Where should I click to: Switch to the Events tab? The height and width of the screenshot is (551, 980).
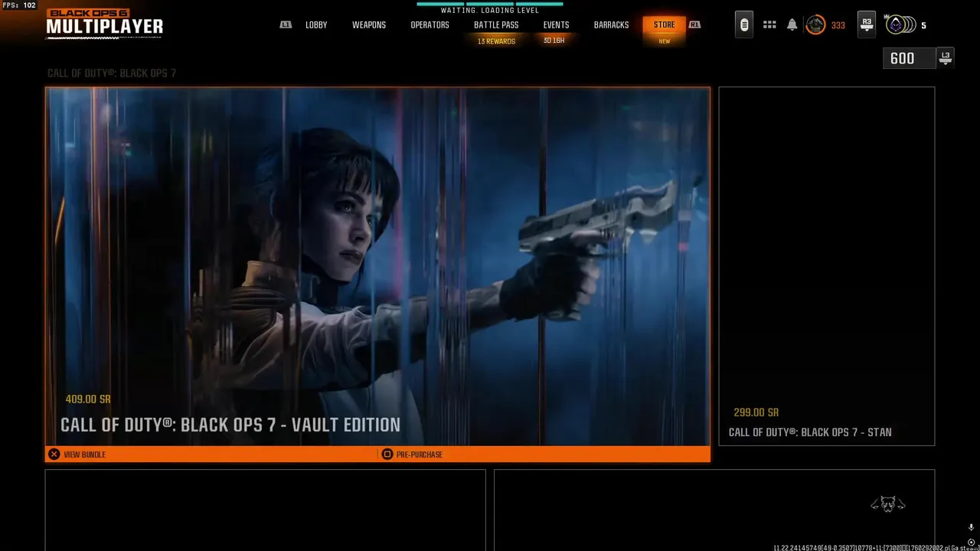coord(556,25)
